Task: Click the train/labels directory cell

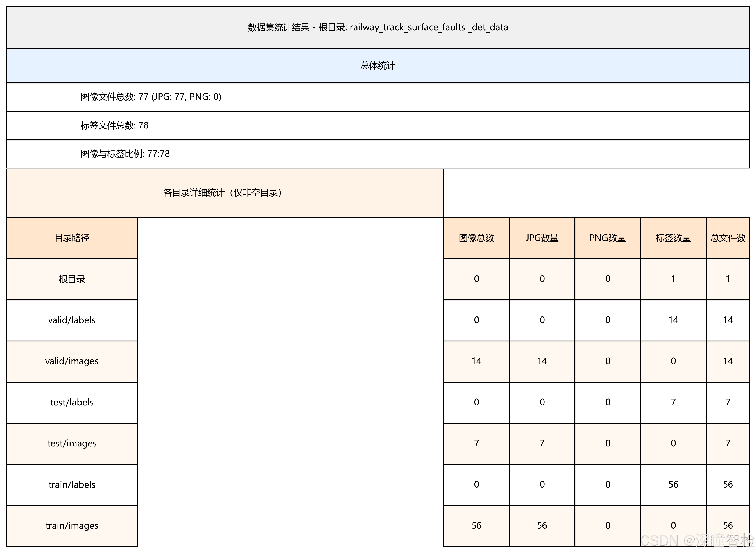Action: click(72, 485)
